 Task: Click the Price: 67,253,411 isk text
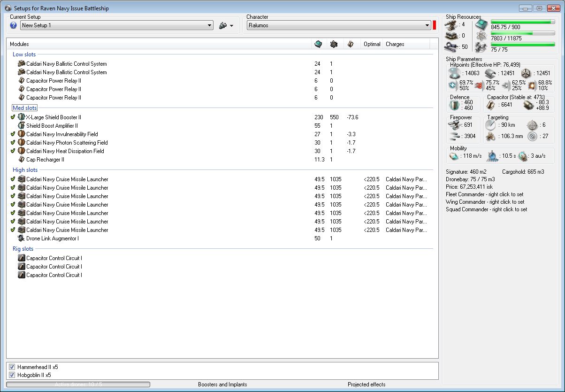[x=469, y=187]
